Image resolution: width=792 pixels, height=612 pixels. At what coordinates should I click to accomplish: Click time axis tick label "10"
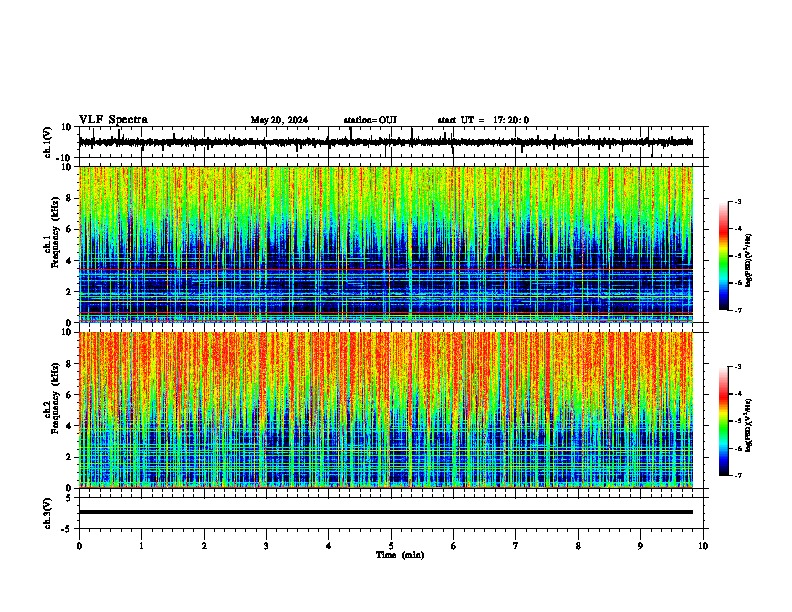(703, 546)
